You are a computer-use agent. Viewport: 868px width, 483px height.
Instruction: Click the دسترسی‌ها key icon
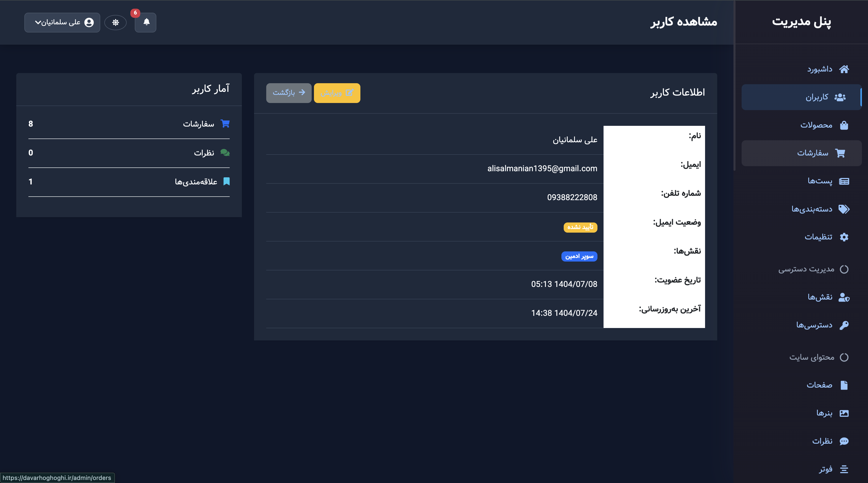coord(844,325)
